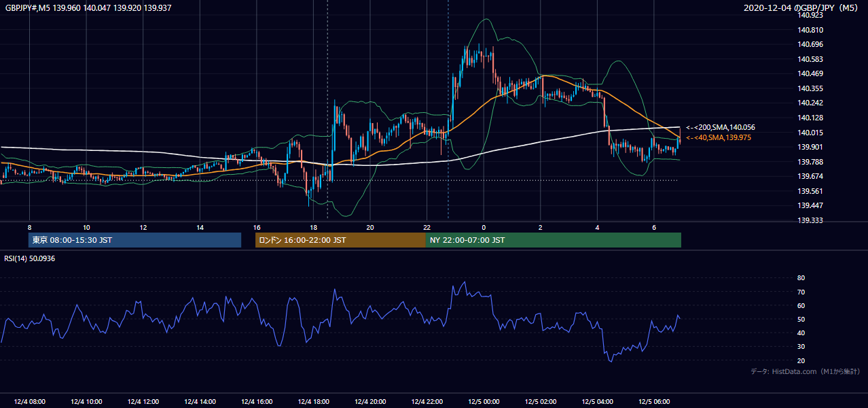Select price axis value 140.583
868x408 pixels.
pyautogui.click(x=811, y=59)
